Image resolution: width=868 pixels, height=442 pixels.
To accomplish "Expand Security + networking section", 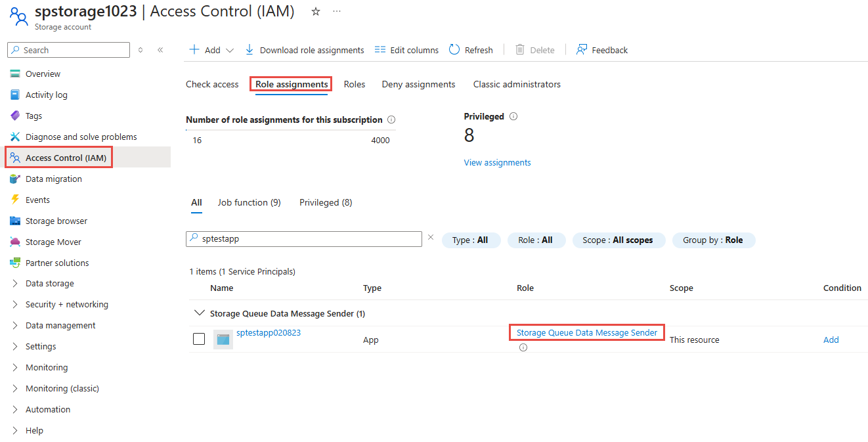I will click(15, 305).
